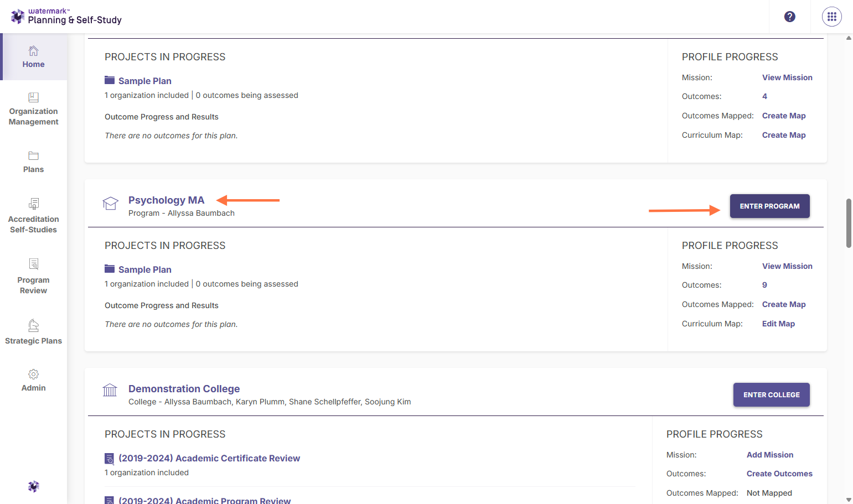Open the apps grid launcher icon
853x504 pixels.
click(832, 17)
